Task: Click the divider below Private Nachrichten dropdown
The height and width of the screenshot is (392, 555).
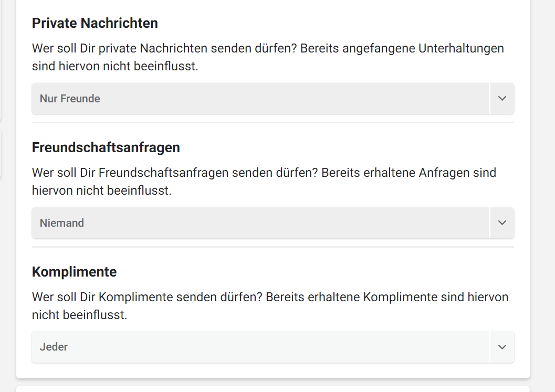Action: pos(273,122)
